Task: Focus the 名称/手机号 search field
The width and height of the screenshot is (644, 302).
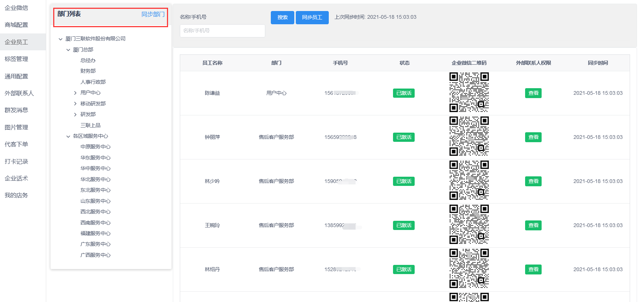Action: click(x=222, y=31)
